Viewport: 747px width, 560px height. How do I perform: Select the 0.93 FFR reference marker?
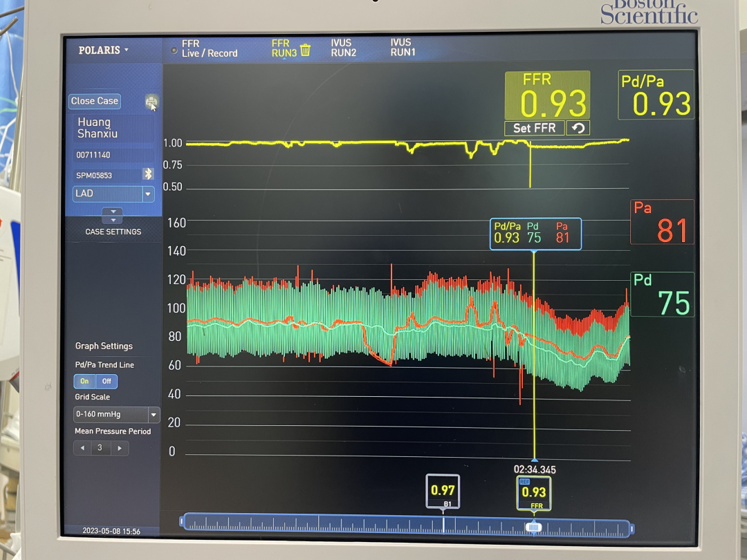coord(533,494)
